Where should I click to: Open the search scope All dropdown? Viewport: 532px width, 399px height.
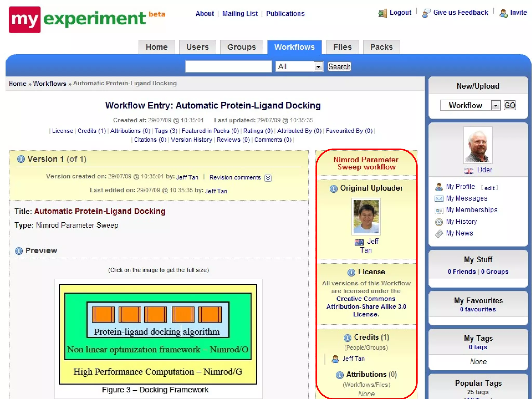pos(299,66)
